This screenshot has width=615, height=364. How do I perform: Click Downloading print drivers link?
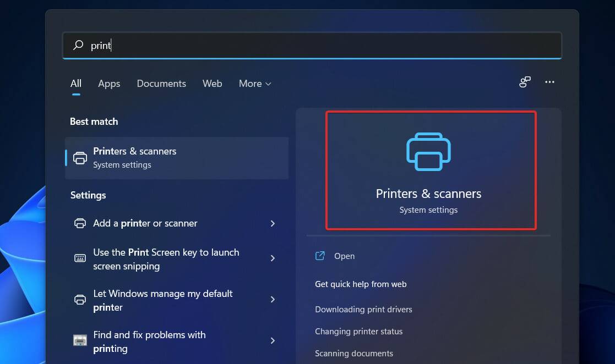click(363, 309)
